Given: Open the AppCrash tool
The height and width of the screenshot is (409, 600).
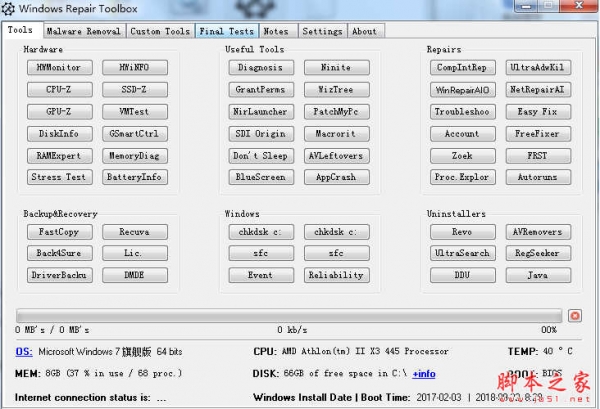Looking at the screenshot, I should click(337, 177).
